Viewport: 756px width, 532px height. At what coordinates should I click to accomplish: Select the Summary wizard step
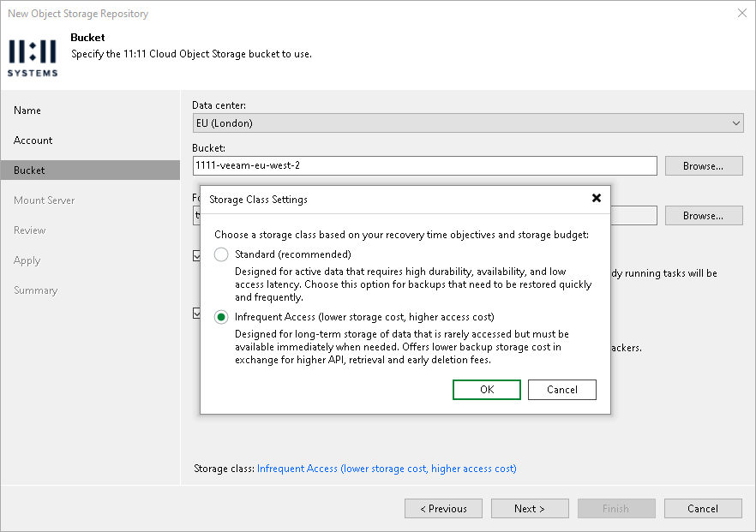pos(36,290)
